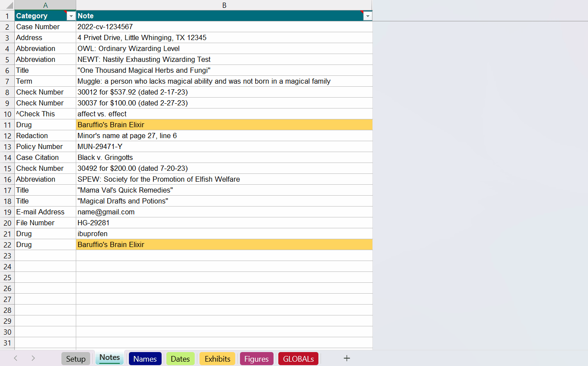The width and height of the screenshot is (588, 366).
Task: Select the Policy Number category cell
Action: (x=45, y=146)
